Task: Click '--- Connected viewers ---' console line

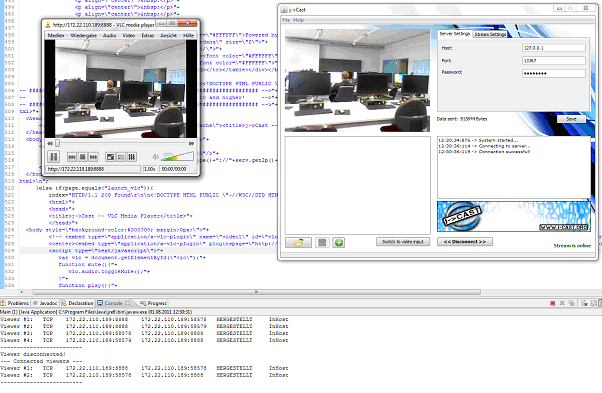Action: 41,361
